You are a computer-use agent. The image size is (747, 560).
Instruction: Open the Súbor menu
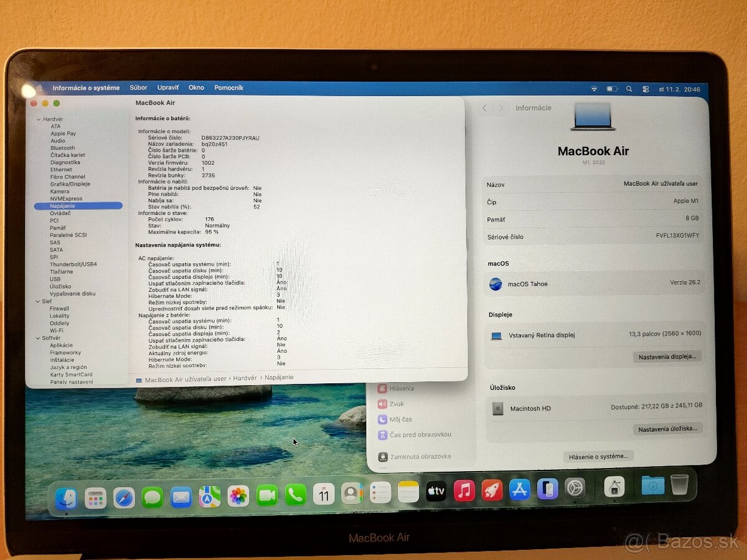pos(139,88)
